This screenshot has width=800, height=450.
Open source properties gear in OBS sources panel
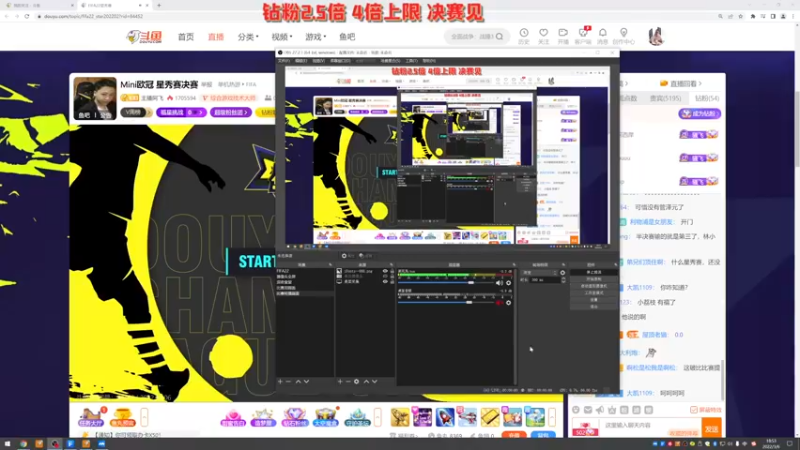click(357, 381)
